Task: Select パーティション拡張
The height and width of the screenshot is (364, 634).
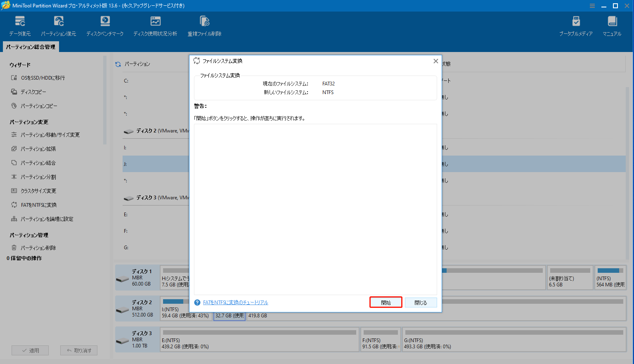Action: 38,149
